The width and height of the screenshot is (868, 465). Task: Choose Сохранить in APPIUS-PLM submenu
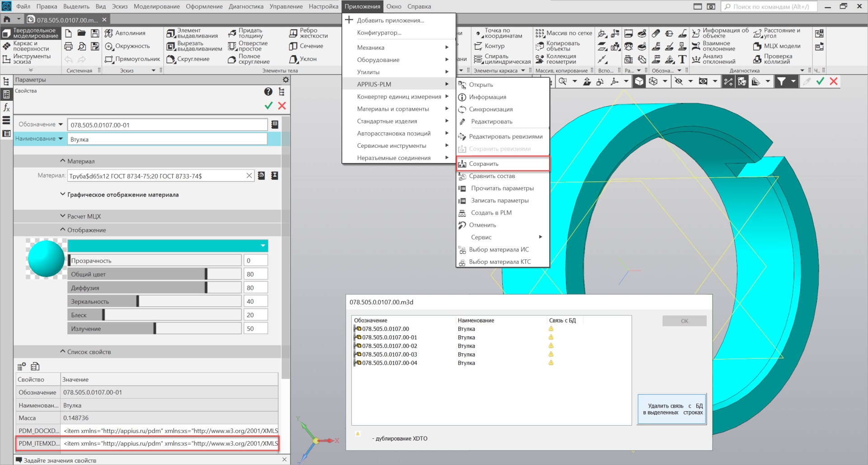point(503,164)
